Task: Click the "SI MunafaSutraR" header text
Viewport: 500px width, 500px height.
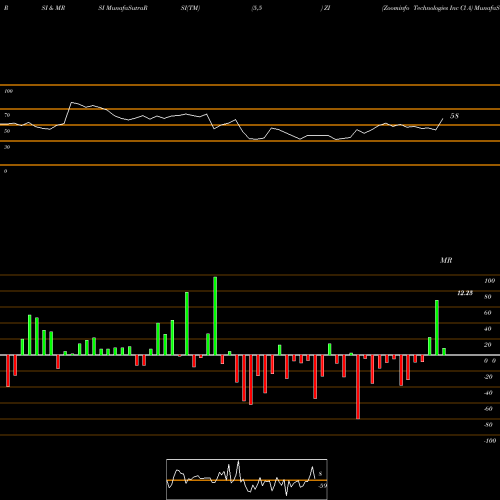Action: point(123,8)
